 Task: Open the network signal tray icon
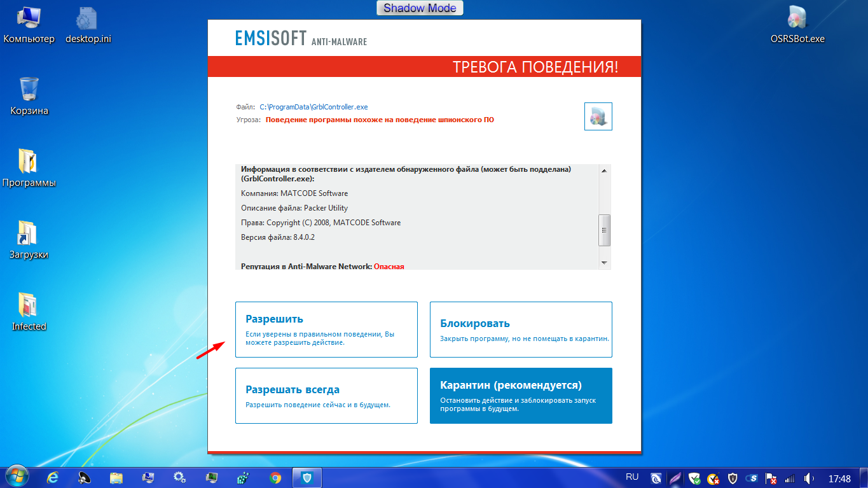point(790,478)
